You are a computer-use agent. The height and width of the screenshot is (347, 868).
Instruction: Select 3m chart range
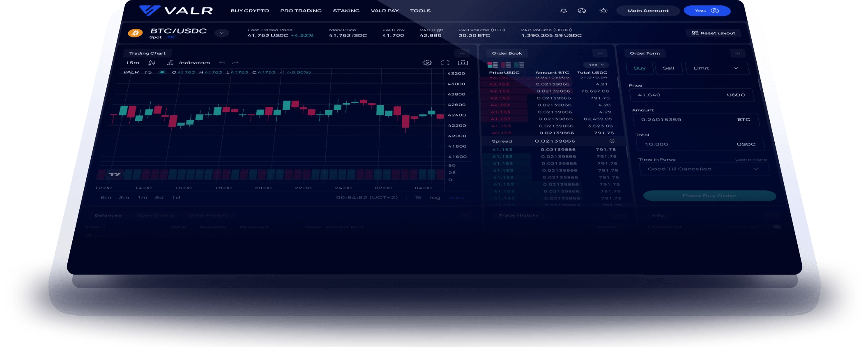[x=124, y=198]
